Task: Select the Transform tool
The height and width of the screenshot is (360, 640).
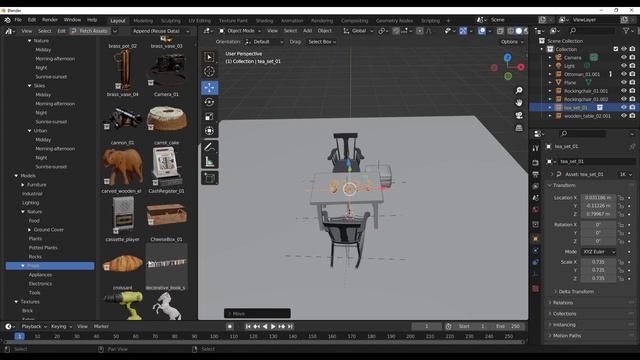Action: [x=209, y=131]
